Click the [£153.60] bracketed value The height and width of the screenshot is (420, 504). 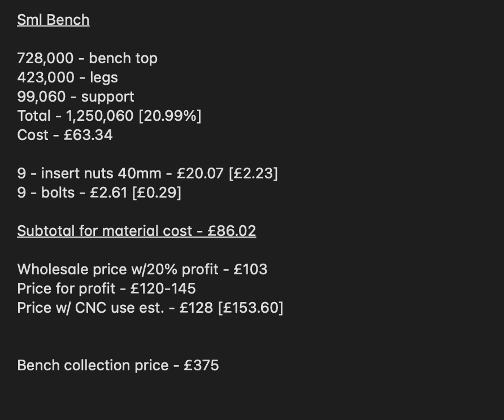pos(251,308)
